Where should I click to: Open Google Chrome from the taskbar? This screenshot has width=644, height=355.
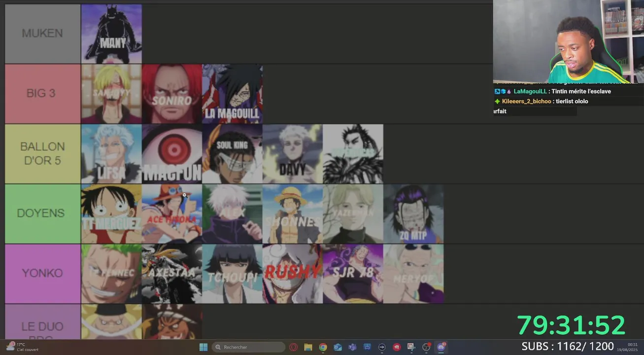(323, 347)
